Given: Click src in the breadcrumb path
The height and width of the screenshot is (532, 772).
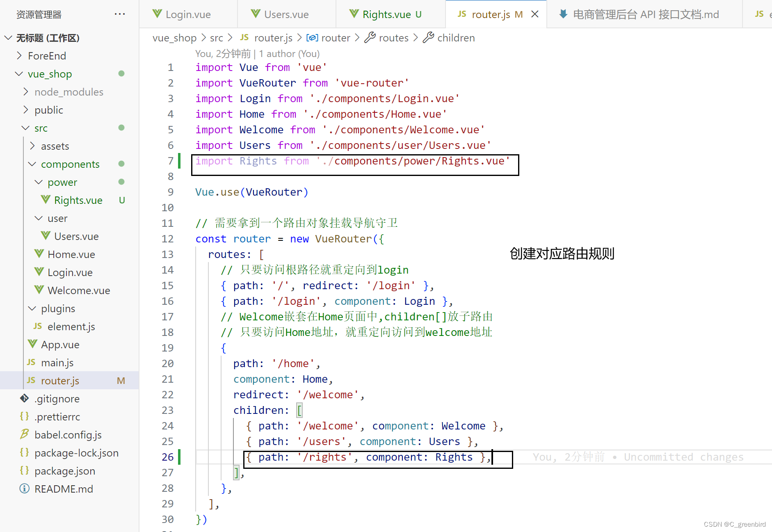Looking at the screenshot, I should pos(217,38).
